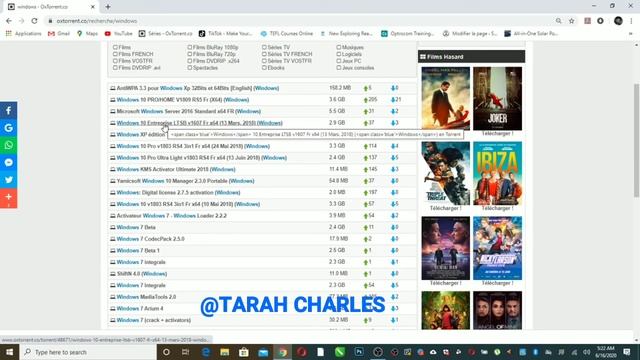Open a new browser tab
Screen dimensions: 640x360
(108, 7)
